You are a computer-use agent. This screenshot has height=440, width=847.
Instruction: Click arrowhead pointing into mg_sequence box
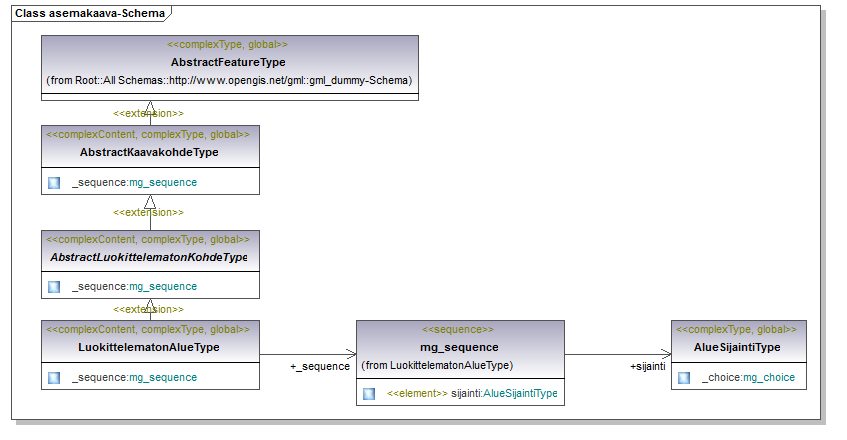pos(351,353)
